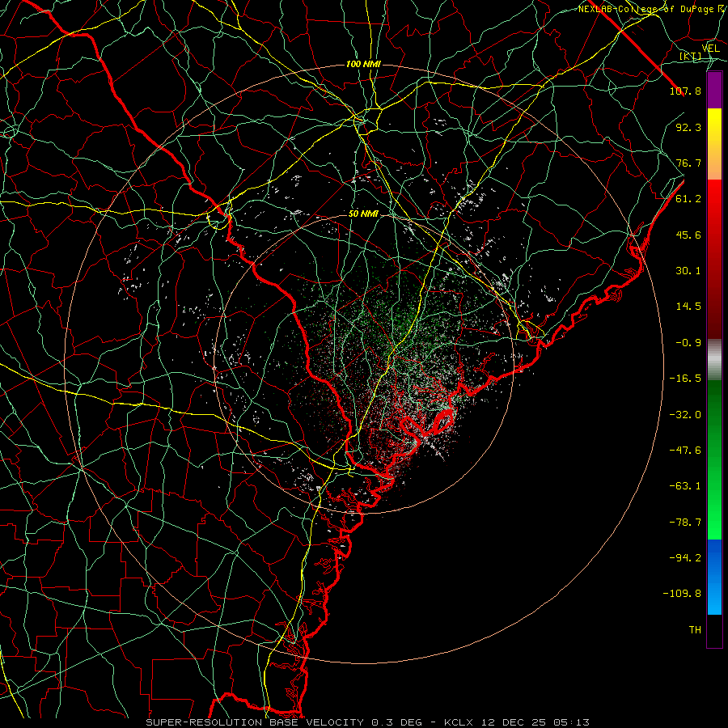The width and height of the screenshot is (728, 728).
Task: Click the blue segment of the velocity color bar
Action: (x=714, y=577)
